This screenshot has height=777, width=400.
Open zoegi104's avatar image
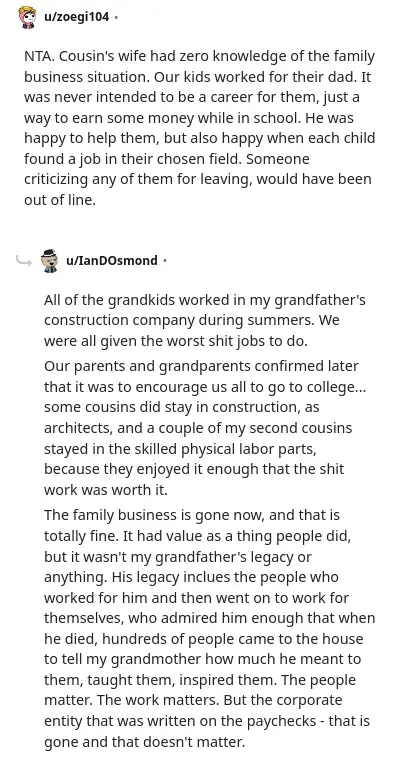(x=27, y=18)
